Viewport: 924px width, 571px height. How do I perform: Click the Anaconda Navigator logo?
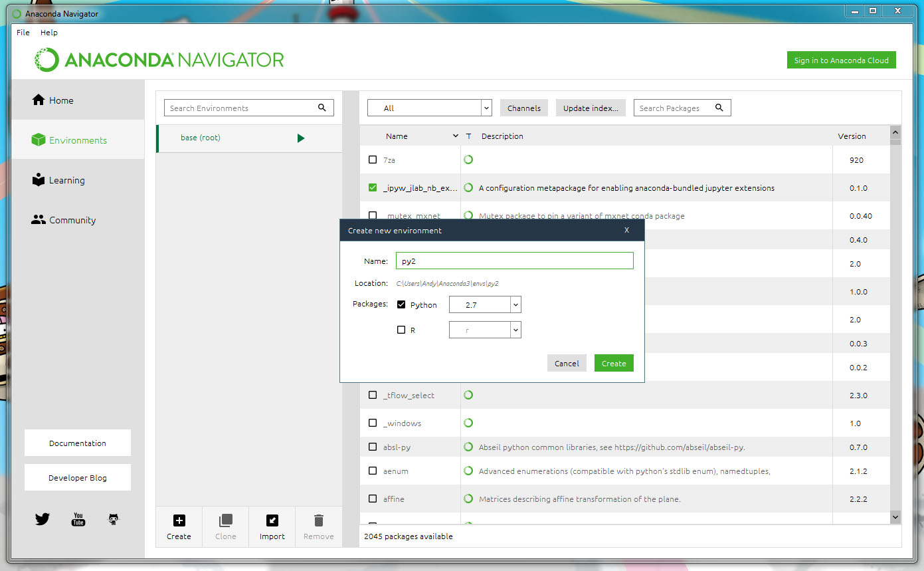tap(159, 60)
